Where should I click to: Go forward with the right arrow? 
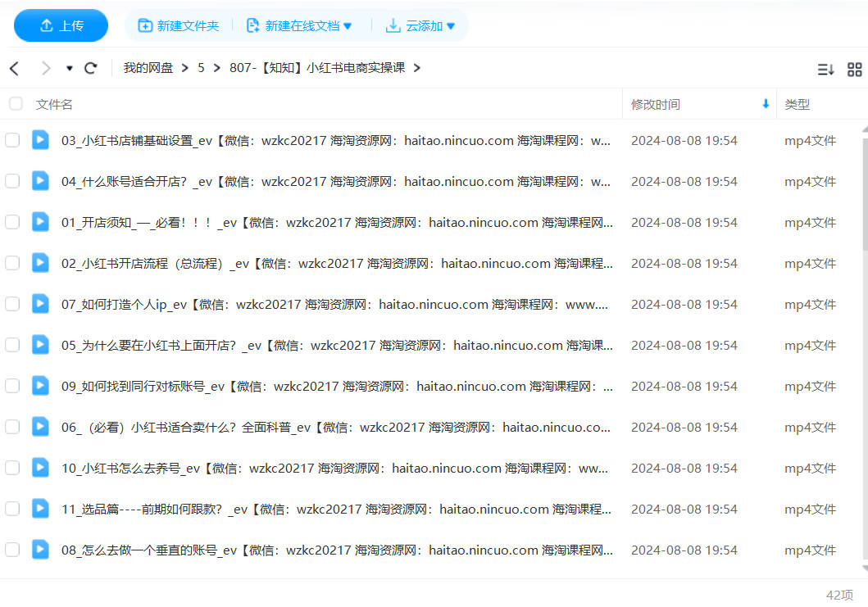point(46,68)
